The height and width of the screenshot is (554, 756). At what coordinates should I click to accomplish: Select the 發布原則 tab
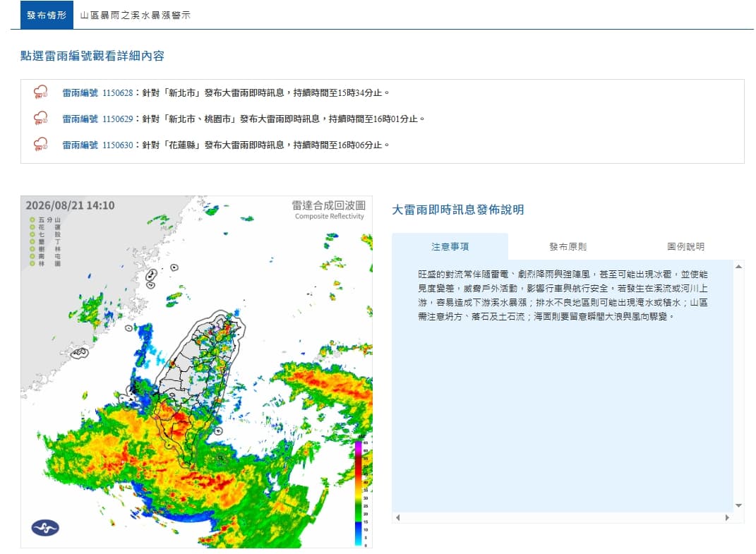click(x=568, y=246)
